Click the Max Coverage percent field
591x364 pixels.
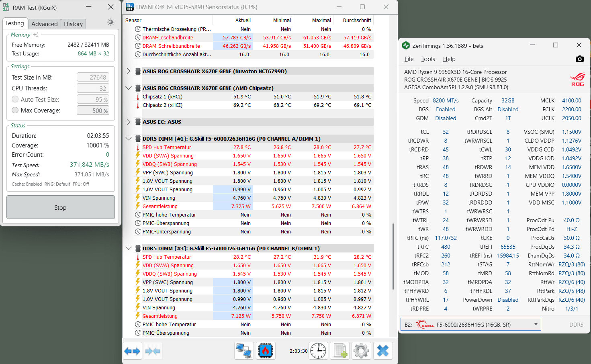point(93,110)
